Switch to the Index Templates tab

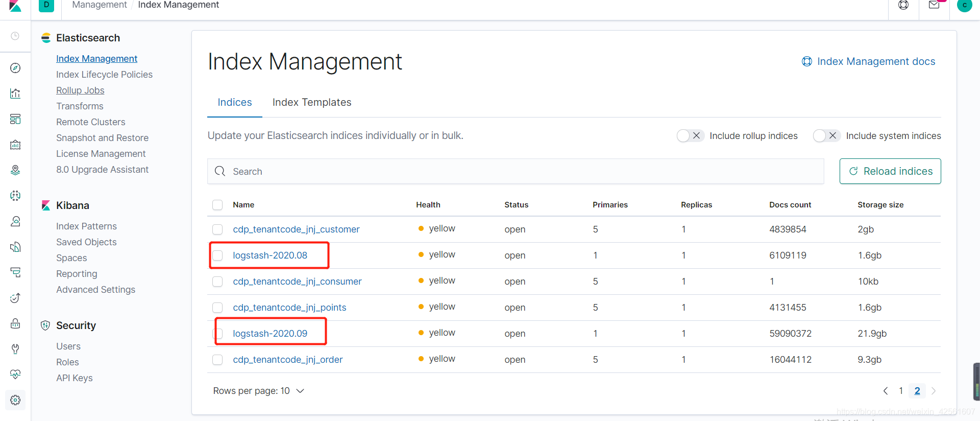coord(312,102)
